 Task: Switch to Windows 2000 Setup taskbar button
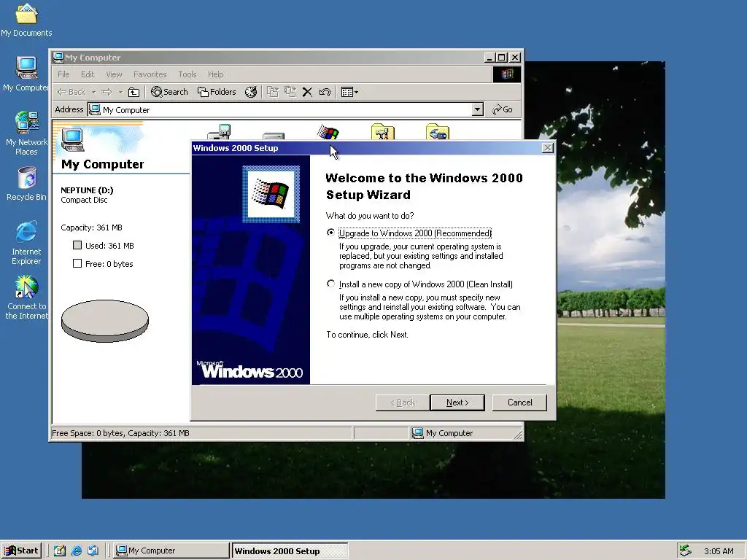point(290,551)
